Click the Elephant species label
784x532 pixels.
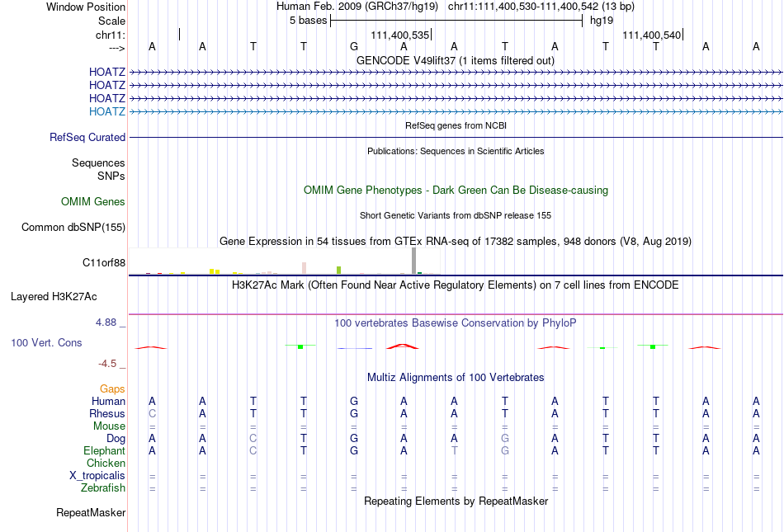pyautogui.click(x=105, y=450)
